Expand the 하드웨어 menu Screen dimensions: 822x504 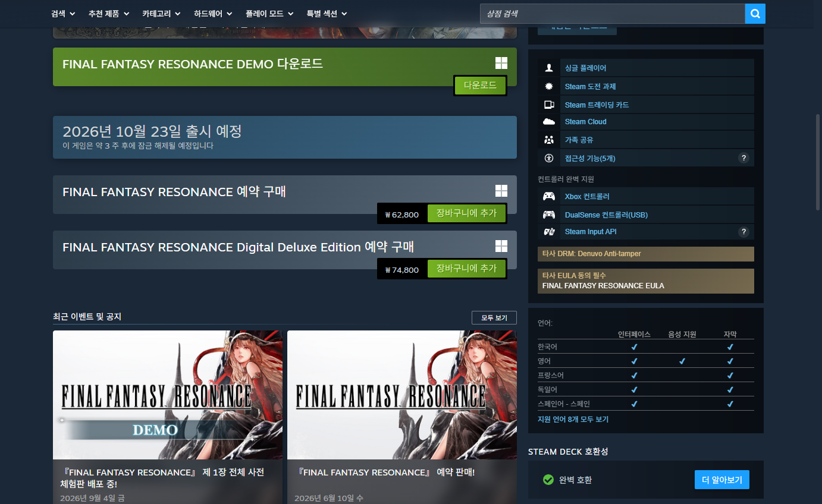(x=213, y=14)
